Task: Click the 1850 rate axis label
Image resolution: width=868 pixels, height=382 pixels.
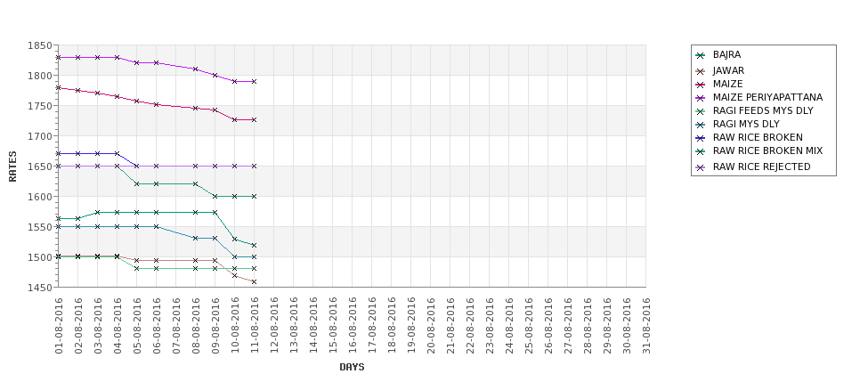Action: coord(39,46)
